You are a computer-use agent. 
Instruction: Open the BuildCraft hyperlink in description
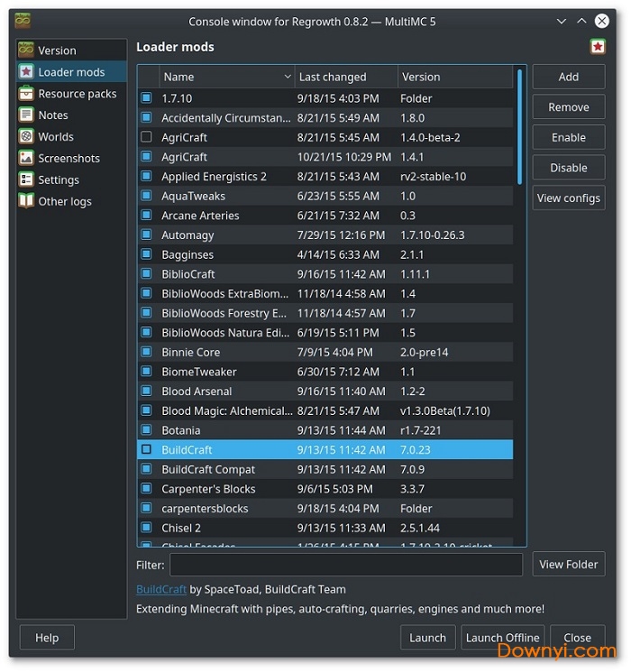pos(161,589)
